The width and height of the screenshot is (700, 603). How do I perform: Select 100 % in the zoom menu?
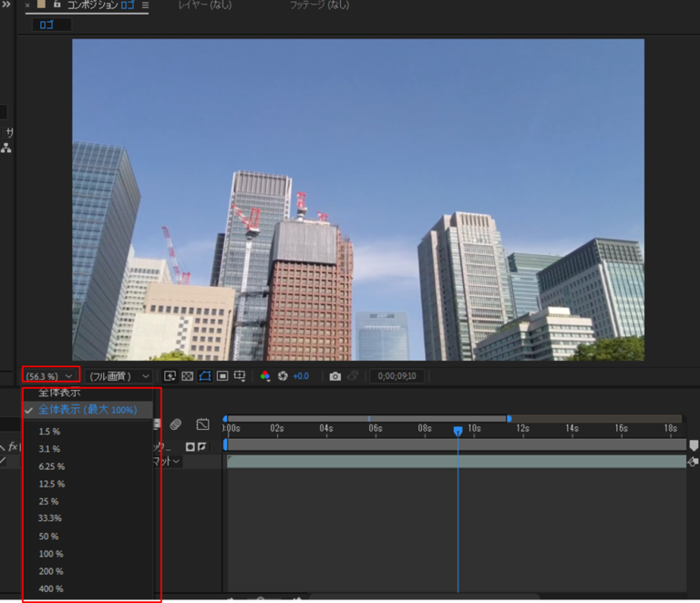coord(51,554)
